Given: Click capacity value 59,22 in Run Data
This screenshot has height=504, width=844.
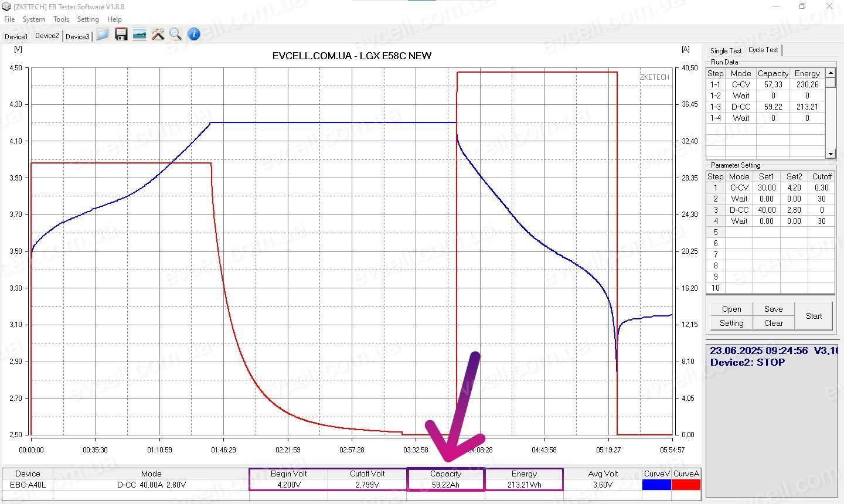Looking at the screenshot, I should (x=773, y=107).
